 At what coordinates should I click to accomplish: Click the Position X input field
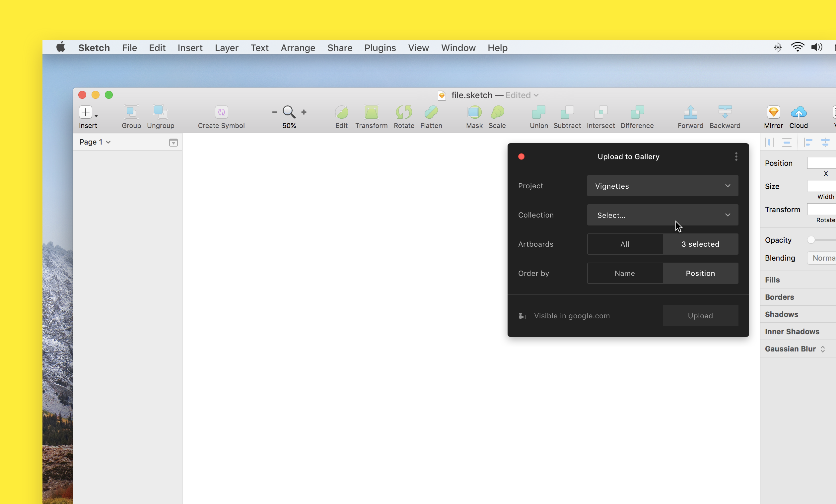(822, 163)
